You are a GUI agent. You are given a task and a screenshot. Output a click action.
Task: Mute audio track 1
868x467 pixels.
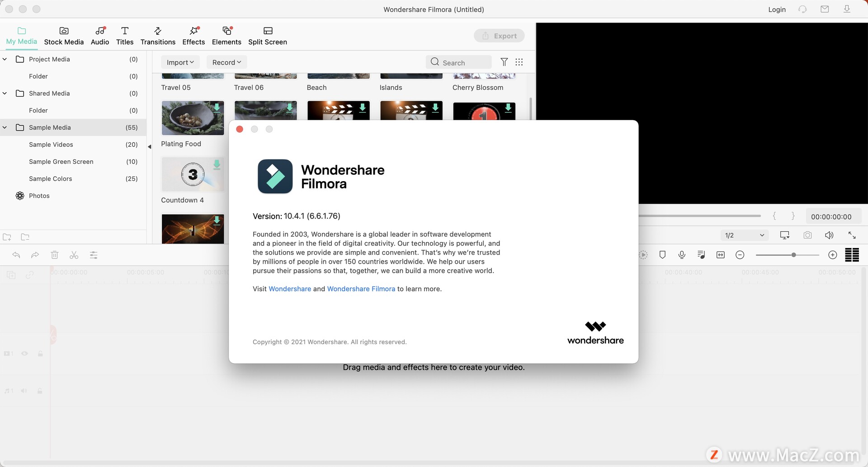[24, 391]
